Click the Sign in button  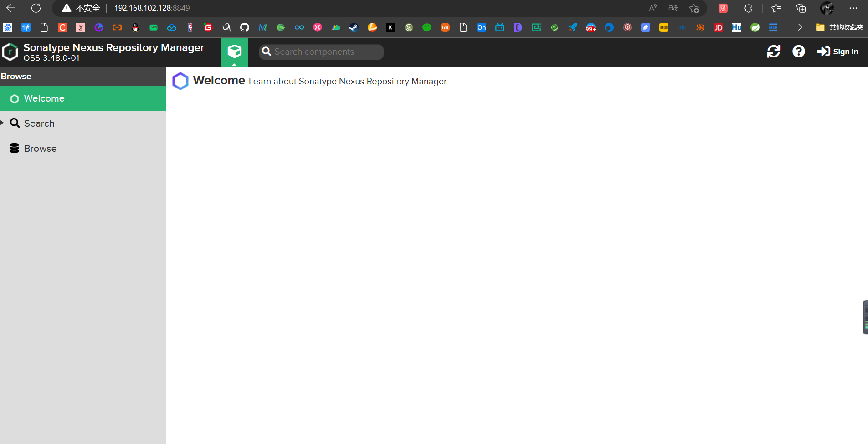837,52
